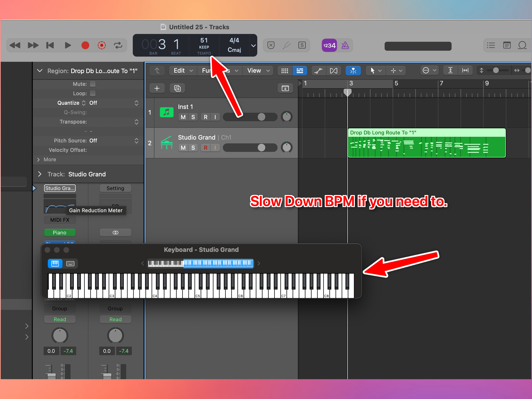Click the Go to Beginning transport button
The height and width of the screenshot is (399, 532).
point(50,45)
